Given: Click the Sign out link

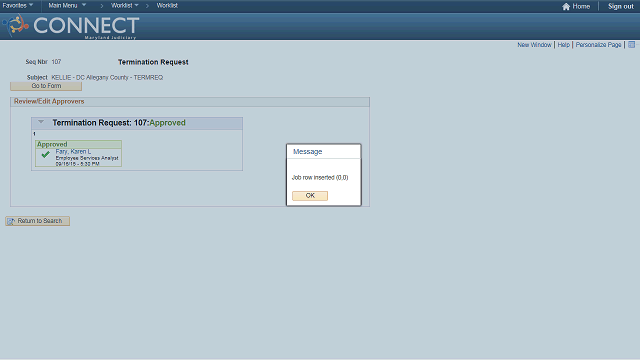Looking at the screenshot, I should coord(620,6).
